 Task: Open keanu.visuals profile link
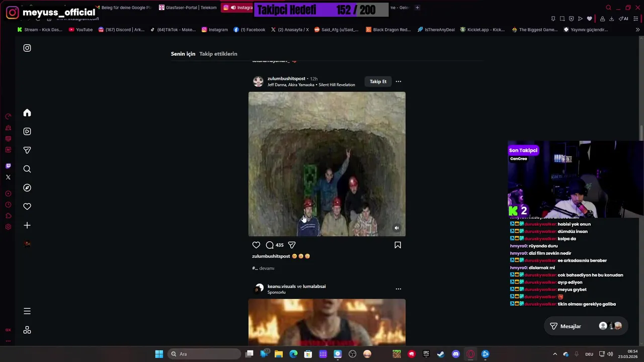coord(281,287)
